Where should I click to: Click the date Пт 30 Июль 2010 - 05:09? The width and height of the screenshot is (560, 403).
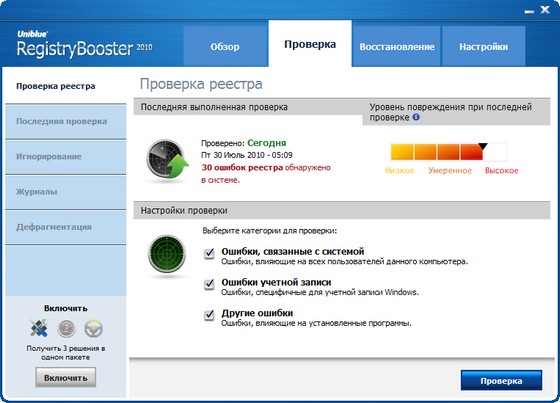247,155
